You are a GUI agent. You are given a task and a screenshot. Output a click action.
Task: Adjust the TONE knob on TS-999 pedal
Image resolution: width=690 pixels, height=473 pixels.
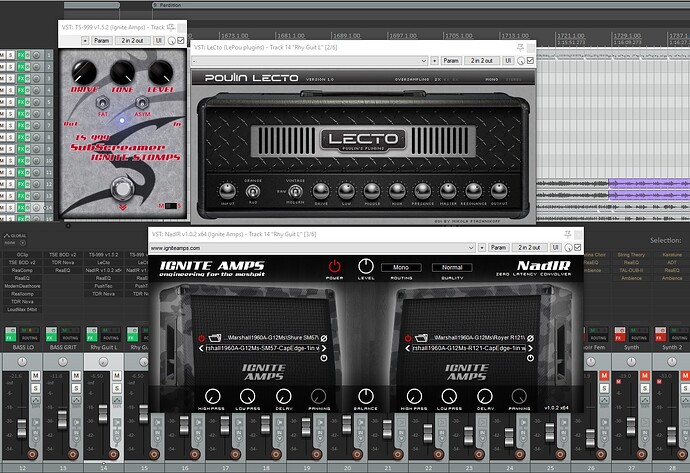coord(122,73)
